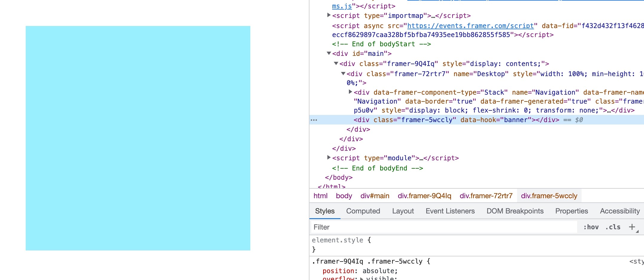Select div#main breadcrumb
This screenshot has width=644, height=280.
375,196
